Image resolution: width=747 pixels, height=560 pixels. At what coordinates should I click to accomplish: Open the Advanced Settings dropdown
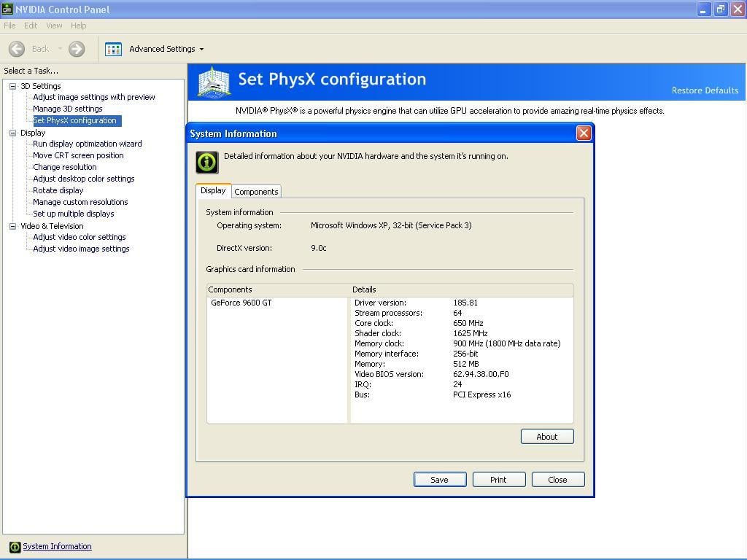coord(201,49)
